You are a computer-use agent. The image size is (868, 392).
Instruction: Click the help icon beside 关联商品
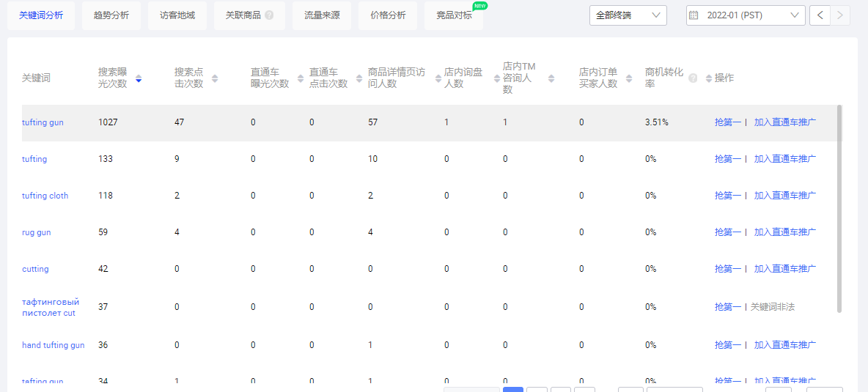pos(269,15)
